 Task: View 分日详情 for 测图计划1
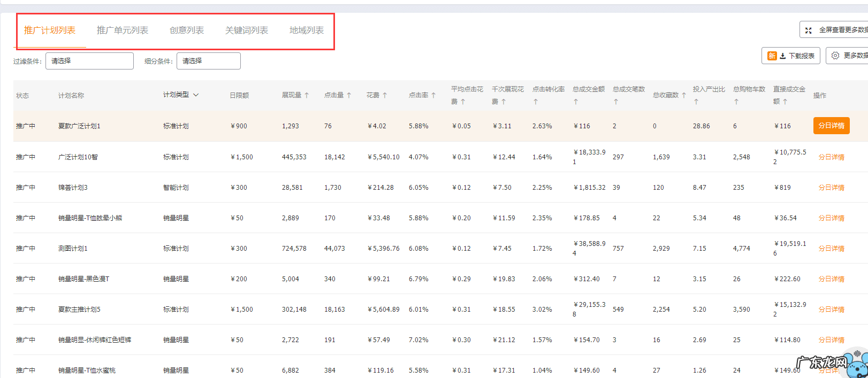point(831,249)
